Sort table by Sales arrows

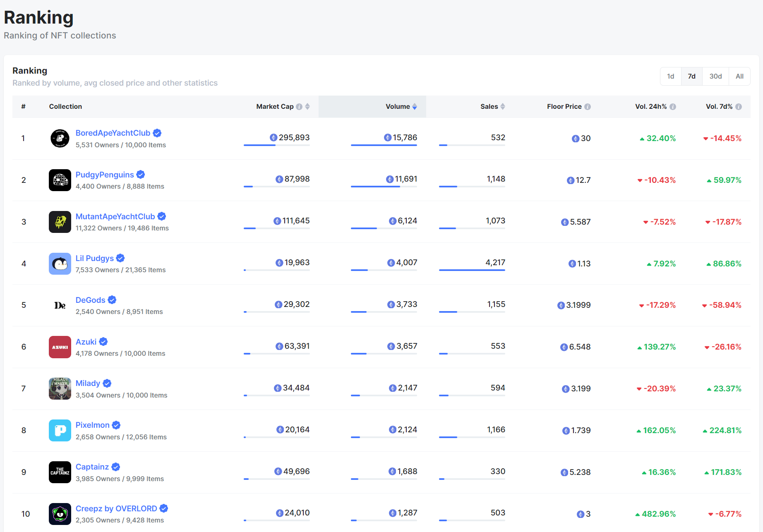(503, 107)
